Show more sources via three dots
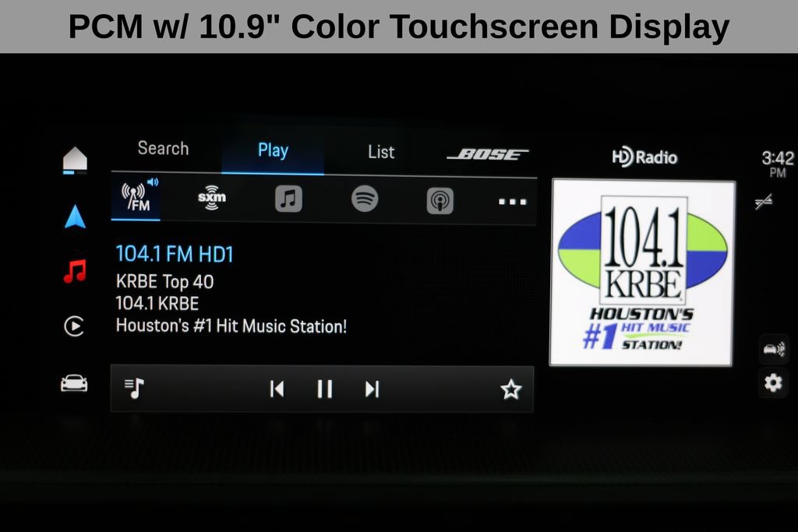This screenshot has width=798, height=532. click(513, 202)
